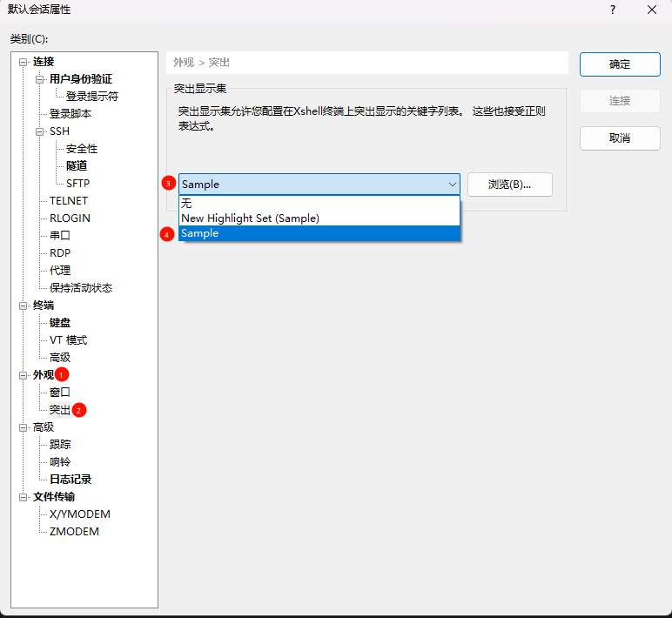This screenshot has height=618, width=672.
Task: Pick the highlighted Sample list entry
Action: (319, 233)
